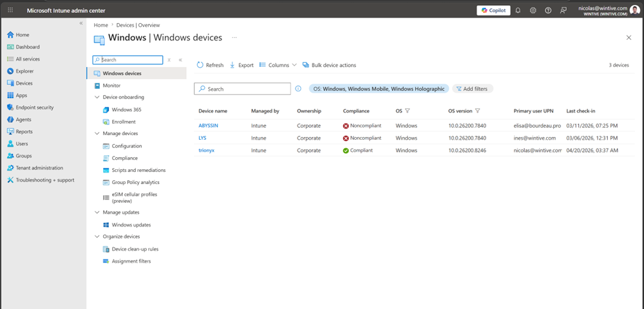Open Scripts and remediations

pos(138,170)
